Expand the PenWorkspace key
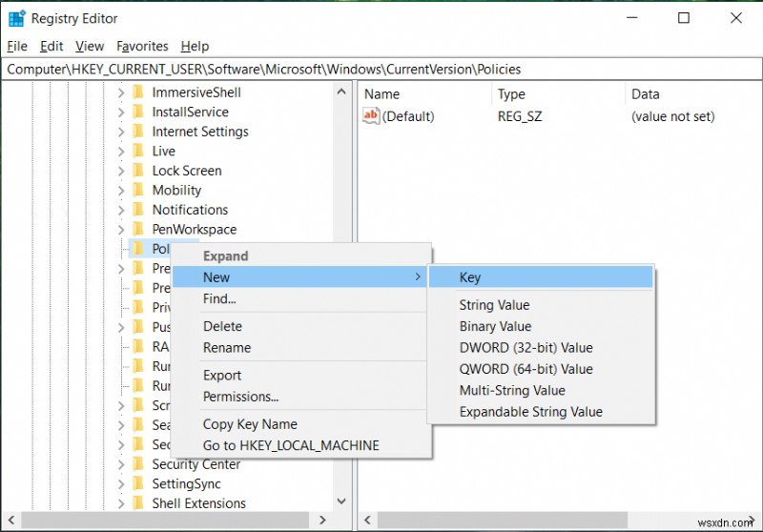The height and width of the screenshot is (532, 763). [x=121, y=229]
